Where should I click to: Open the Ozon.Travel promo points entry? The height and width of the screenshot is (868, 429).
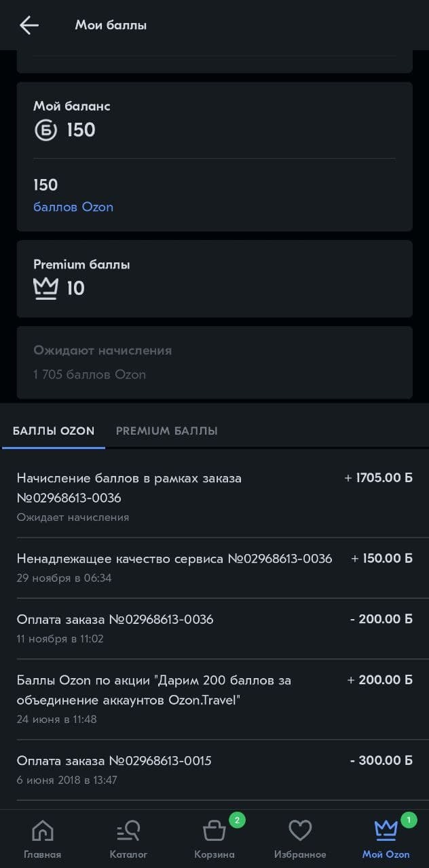[x=214, y=698]
